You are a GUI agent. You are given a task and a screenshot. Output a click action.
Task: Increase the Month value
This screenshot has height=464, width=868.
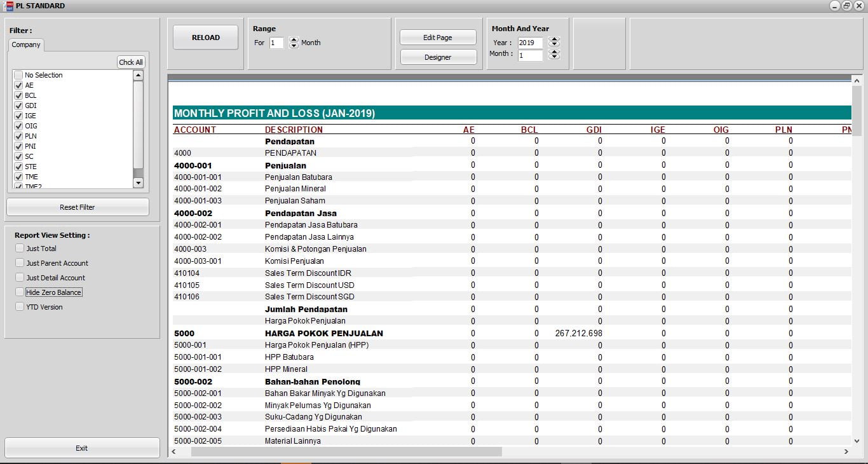click(x=554, y=52)
